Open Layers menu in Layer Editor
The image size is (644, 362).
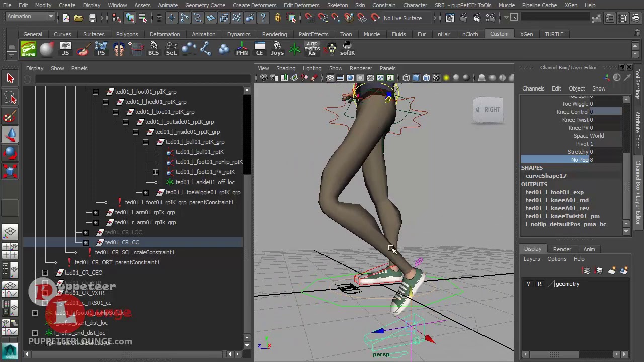(x=532, y=259)
